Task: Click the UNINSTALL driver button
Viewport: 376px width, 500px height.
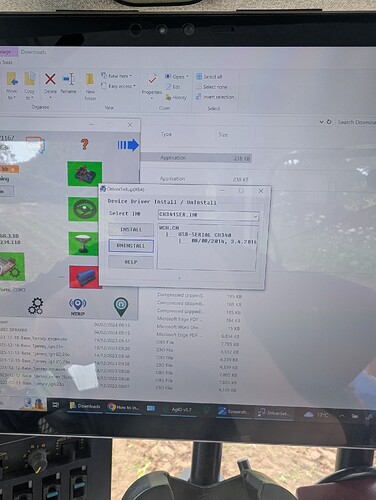Action: click(x=131, y=246)
